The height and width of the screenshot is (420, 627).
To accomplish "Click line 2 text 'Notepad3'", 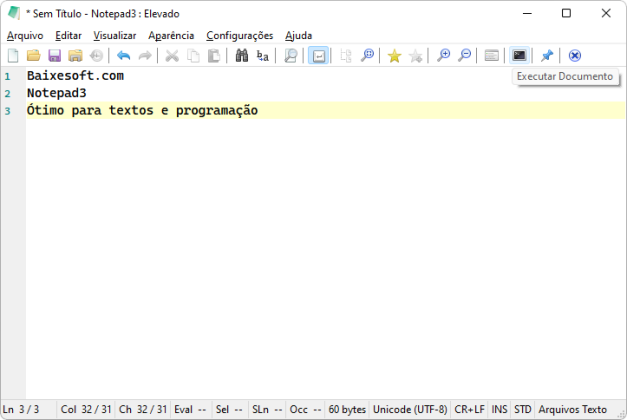I will coord(56,93).
